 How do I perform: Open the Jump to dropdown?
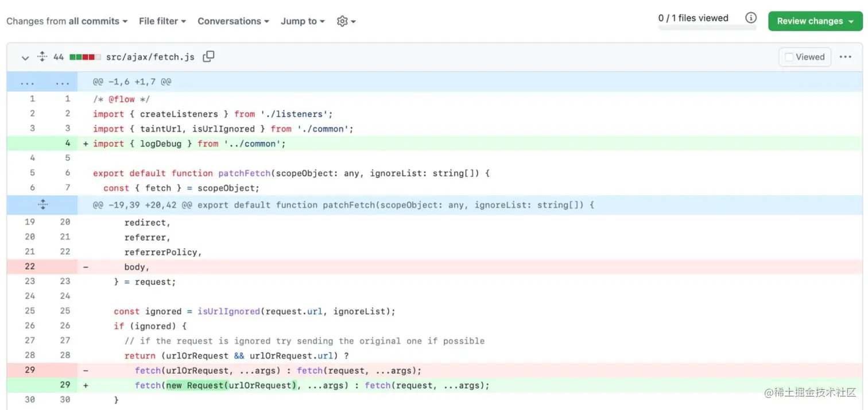tap(303, 21)
